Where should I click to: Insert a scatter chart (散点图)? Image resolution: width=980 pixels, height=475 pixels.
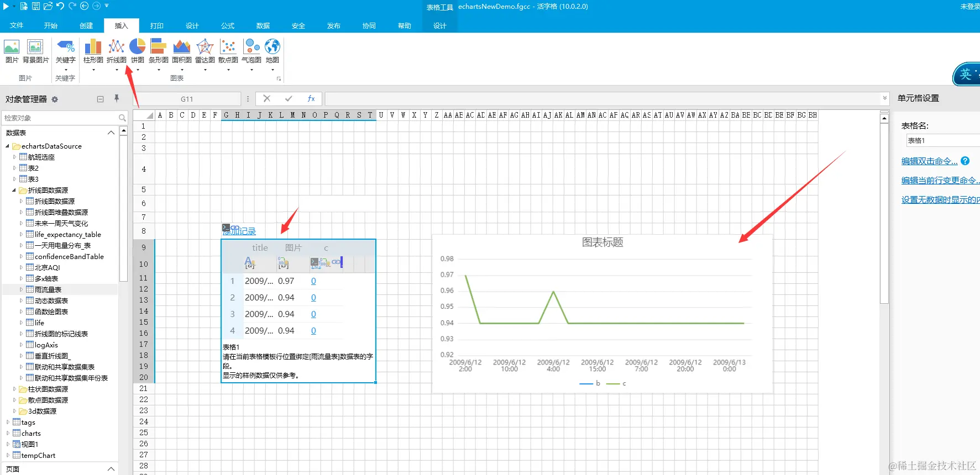pos(228,52)
